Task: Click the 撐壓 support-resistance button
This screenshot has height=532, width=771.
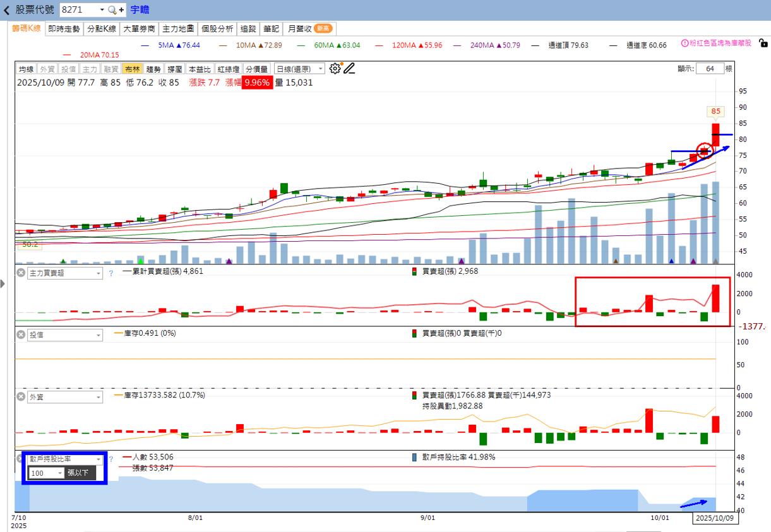Action: coord(175,69)
